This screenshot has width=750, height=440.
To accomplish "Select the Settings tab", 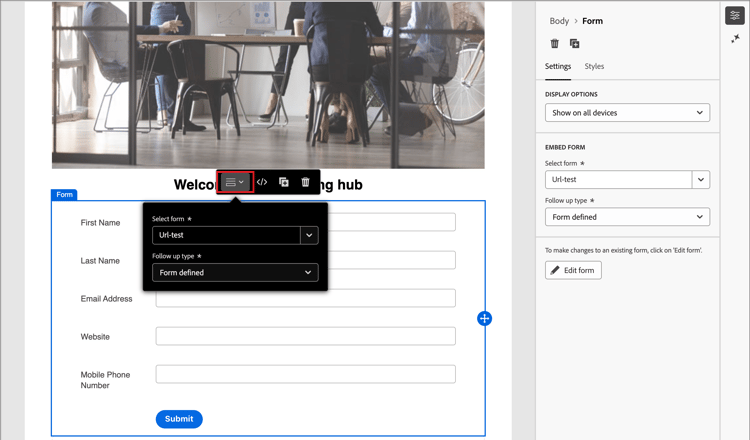I will coord(558,66).
